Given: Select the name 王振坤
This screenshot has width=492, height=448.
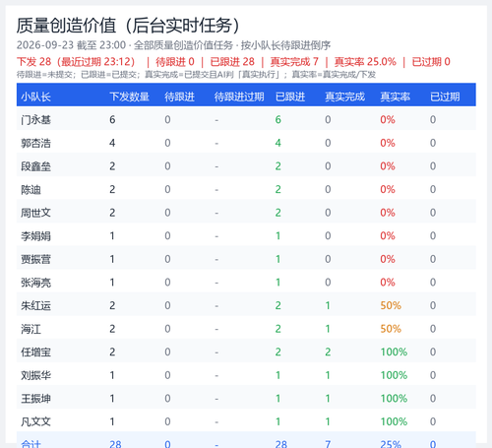Looking at the screenshot, I should [35, 399].
